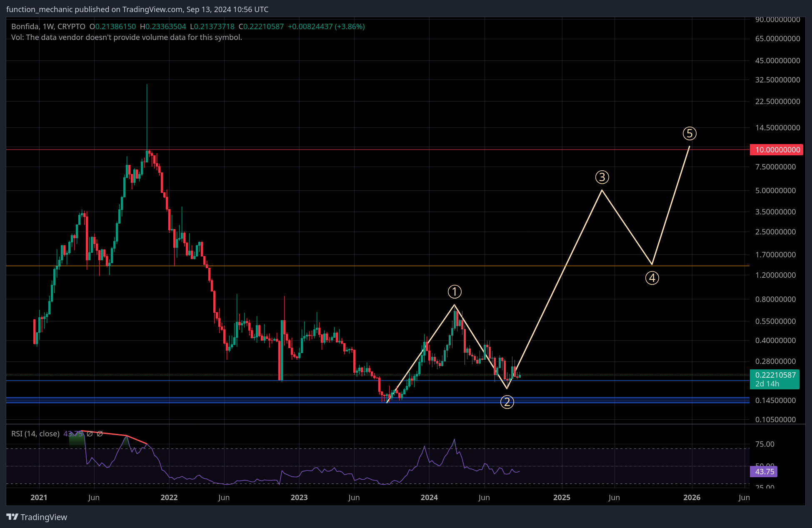
Task: Click the first ∅ symbol beside RSI value
Action: coord(90,434)
